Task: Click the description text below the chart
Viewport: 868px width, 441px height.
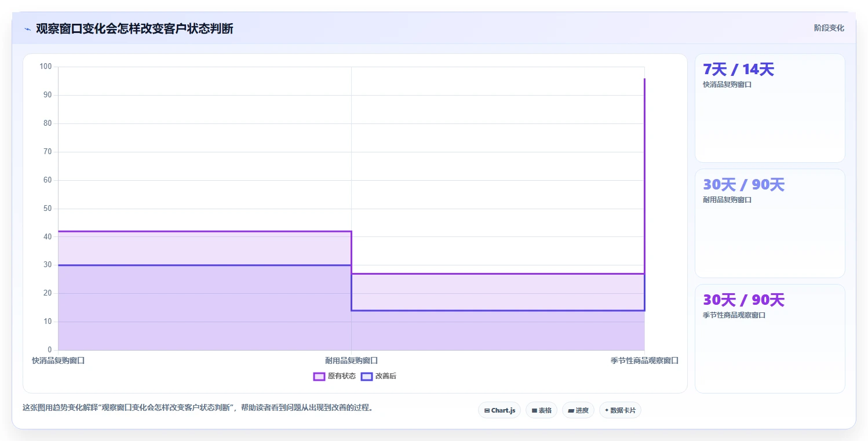Action: pos(198,407)
